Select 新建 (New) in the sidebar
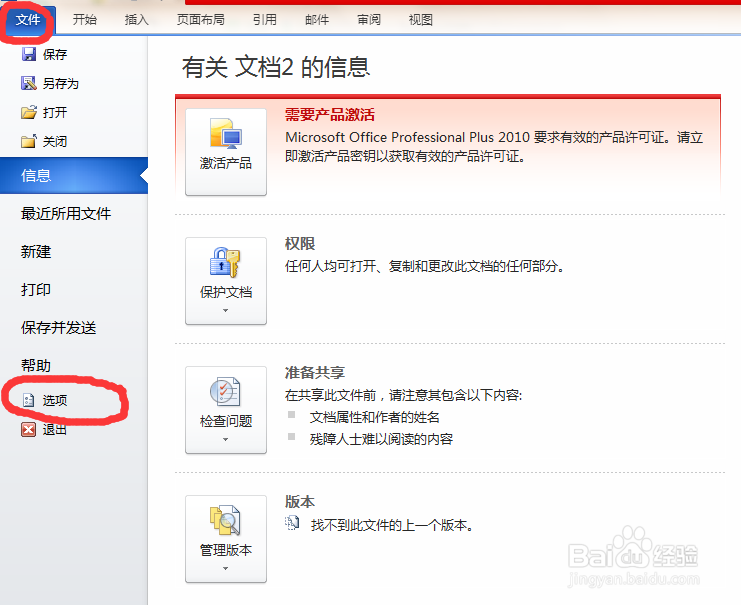This screenshot has height=605, width=741. pyautogui.click(x=35, y=251)
